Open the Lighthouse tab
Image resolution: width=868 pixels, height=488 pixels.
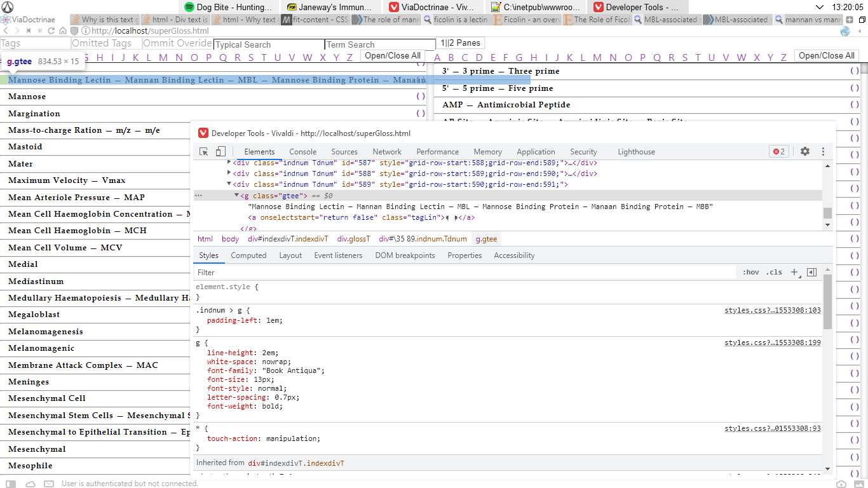click(x=636, y=152)
